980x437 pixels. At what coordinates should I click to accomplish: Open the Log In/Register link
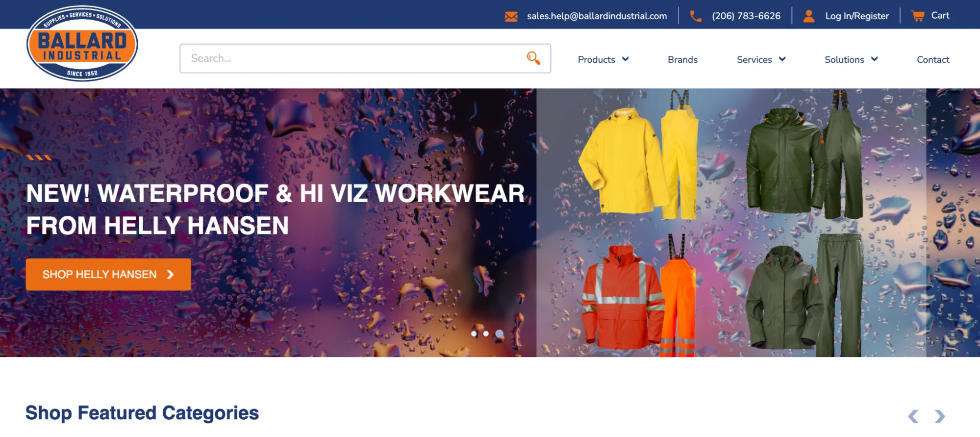857,16
